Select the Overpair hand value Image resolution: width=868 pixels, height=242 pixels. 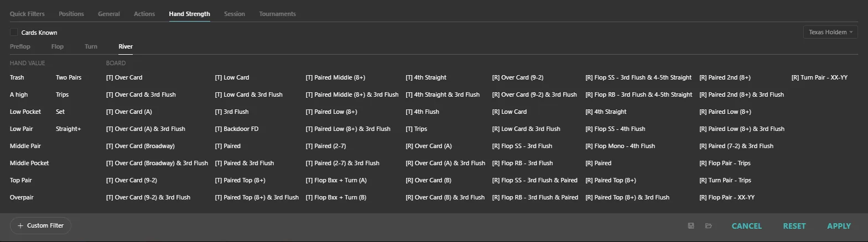tap(22, 197)
